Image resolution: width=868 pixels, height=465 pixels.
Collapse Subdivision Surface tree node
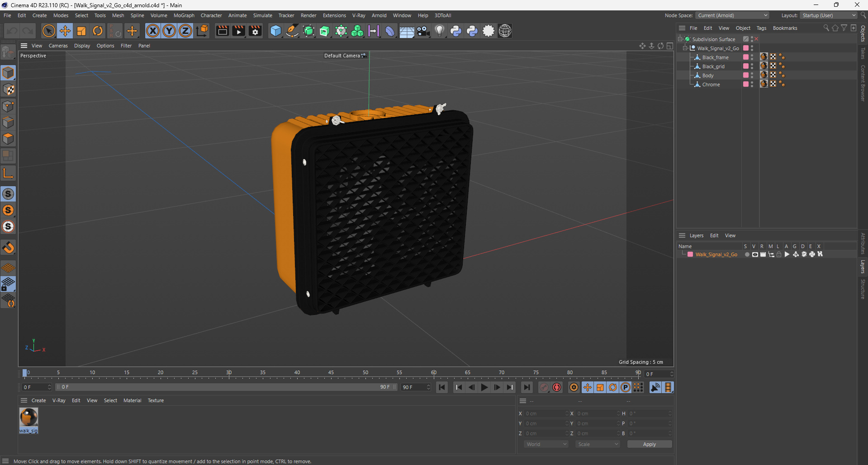pos(680,39)
